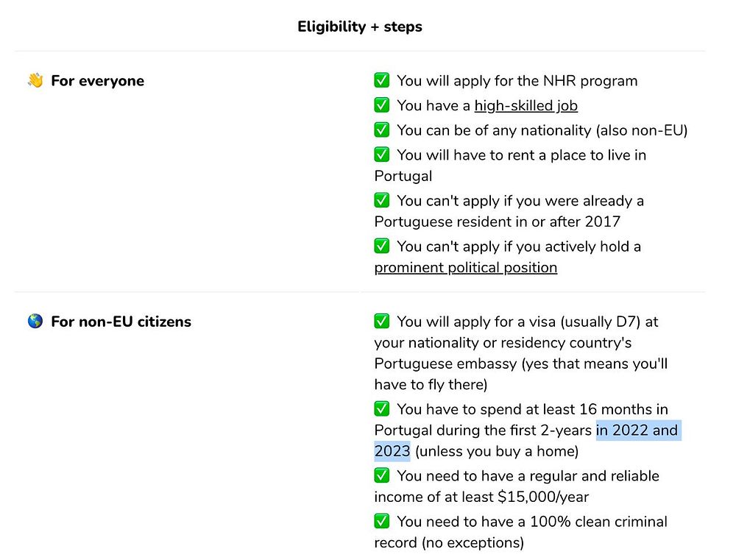Viewport: 736px width, 560px height.
Task: Click the checkmark beside 'clean criminal record'
Action: [382, 522]
